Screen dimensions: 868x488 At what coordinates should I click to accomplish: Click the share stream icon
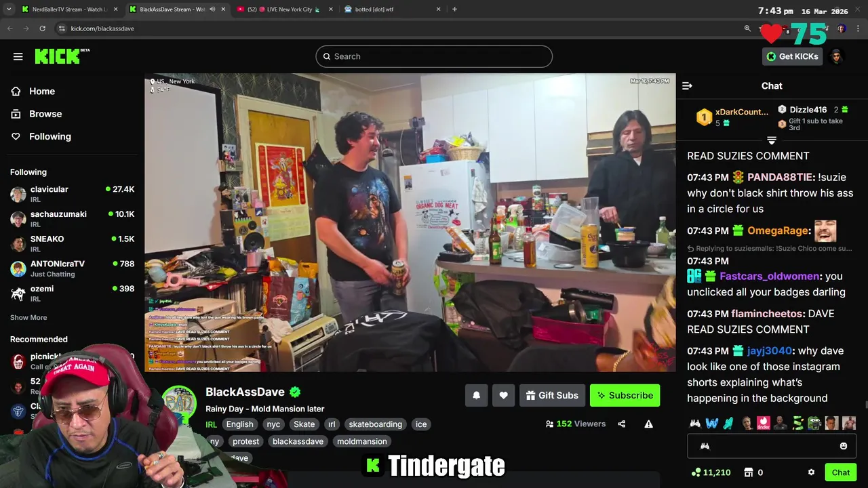point(622,424)
